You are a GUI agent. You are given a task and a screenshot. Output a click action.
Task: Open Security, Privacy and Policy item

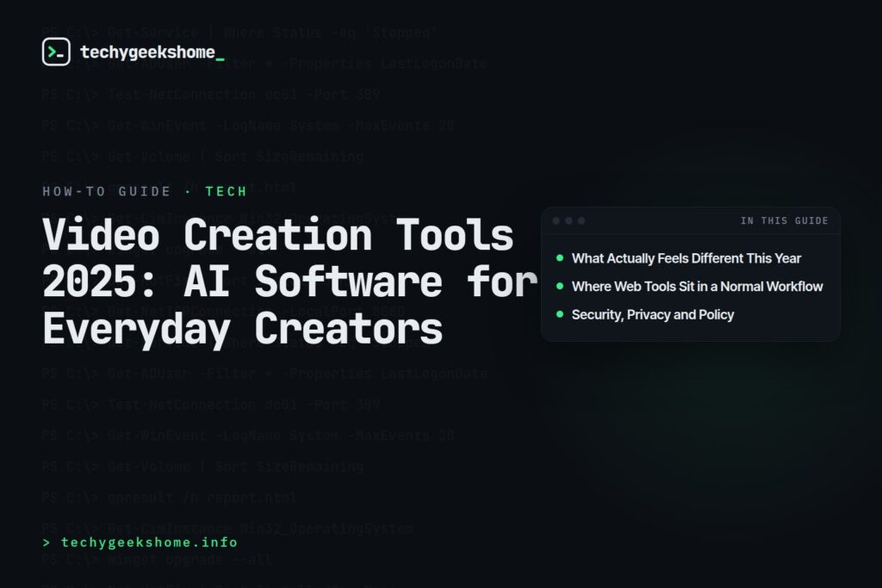point(653,315)
